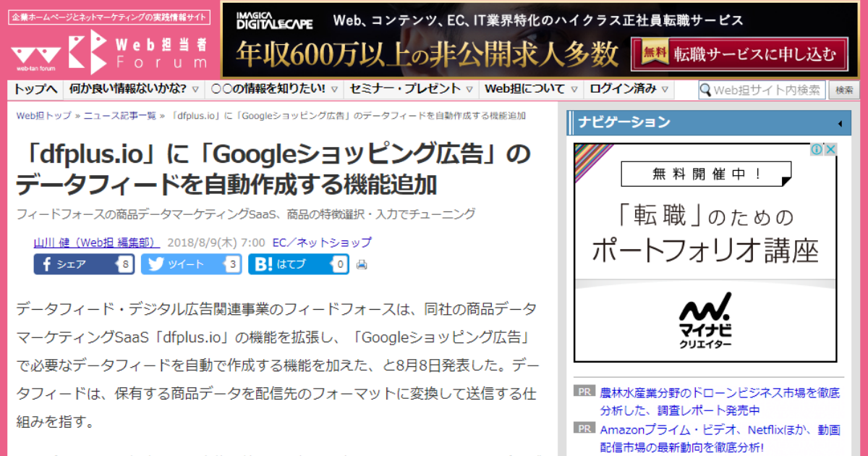
Task: Click the 転職サービスに申し込む banner button
Action: pyautogui.click(x=739, y=54)
